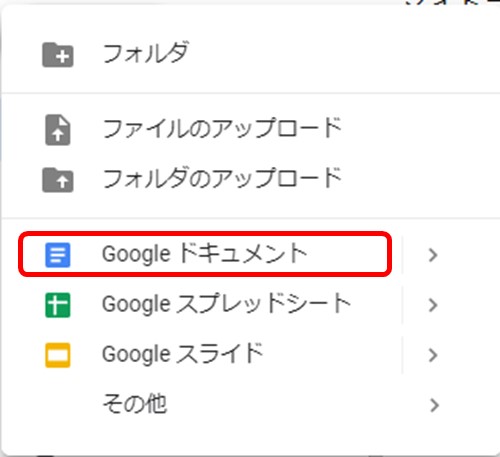
Task: Select Google ドキュメント menu label
Action: (204, 254)
